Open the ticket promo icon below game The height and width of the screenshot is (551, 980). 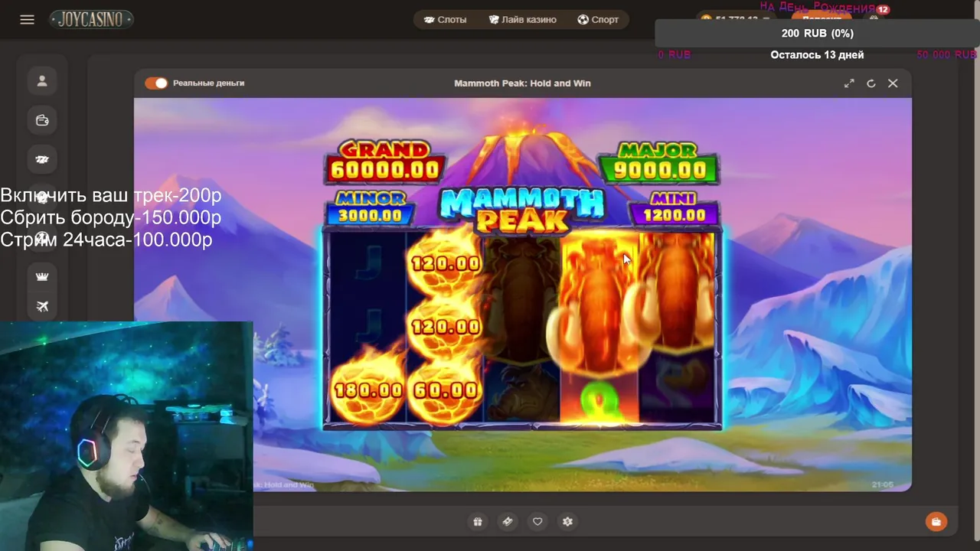(x=507, y=522)
